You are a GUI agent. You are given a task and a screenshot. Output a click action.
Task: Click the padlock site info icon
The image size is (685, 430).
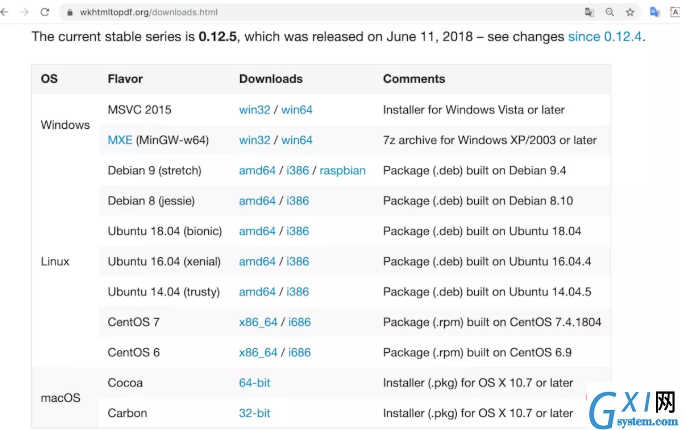69,13
